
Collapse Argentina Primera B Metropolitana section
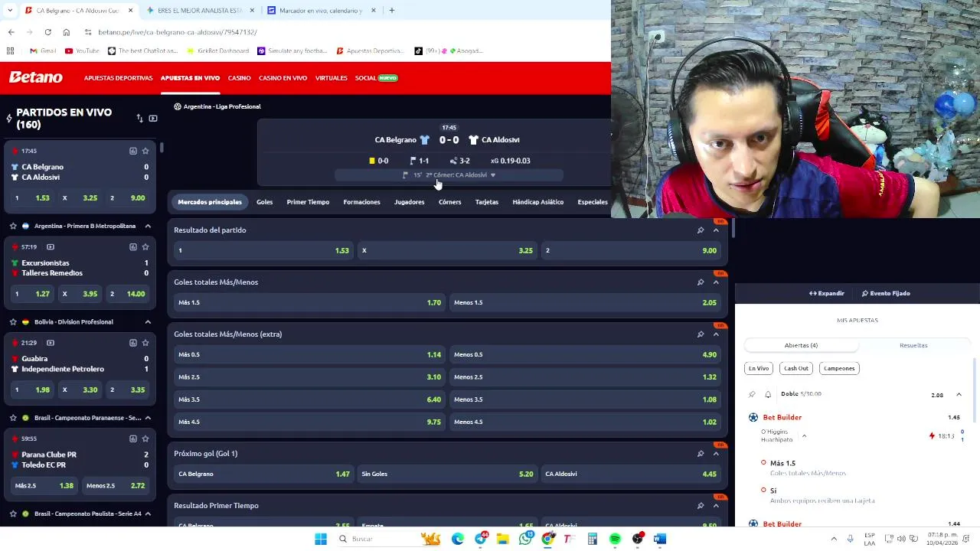click(148, 226)
